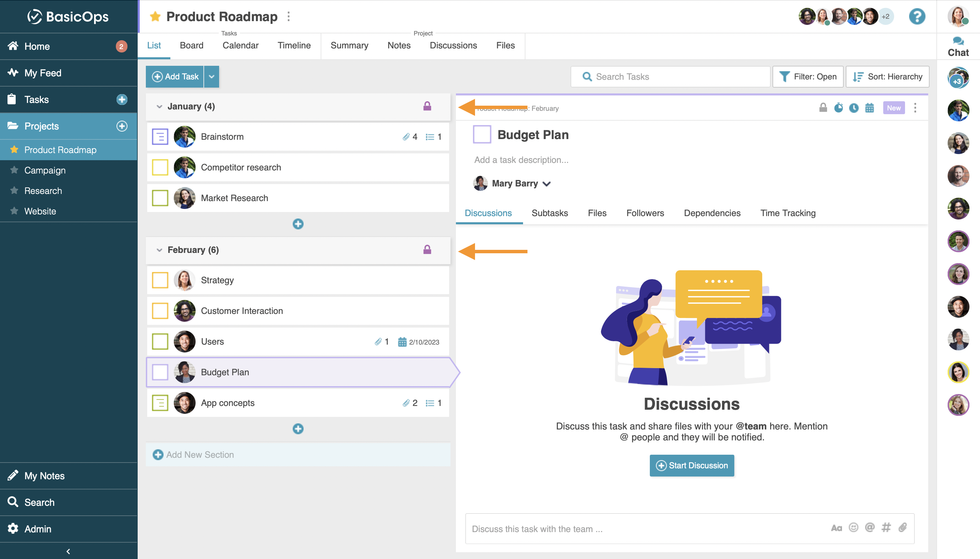Open the Sort: Hierarchy dropdown
980x559 pixels.
point(887,76)
